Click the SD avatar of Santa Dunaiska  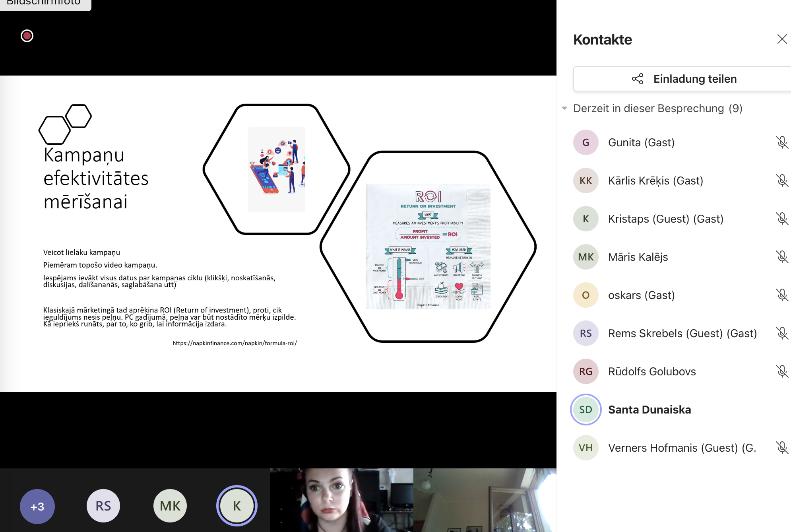click(585, 410)
